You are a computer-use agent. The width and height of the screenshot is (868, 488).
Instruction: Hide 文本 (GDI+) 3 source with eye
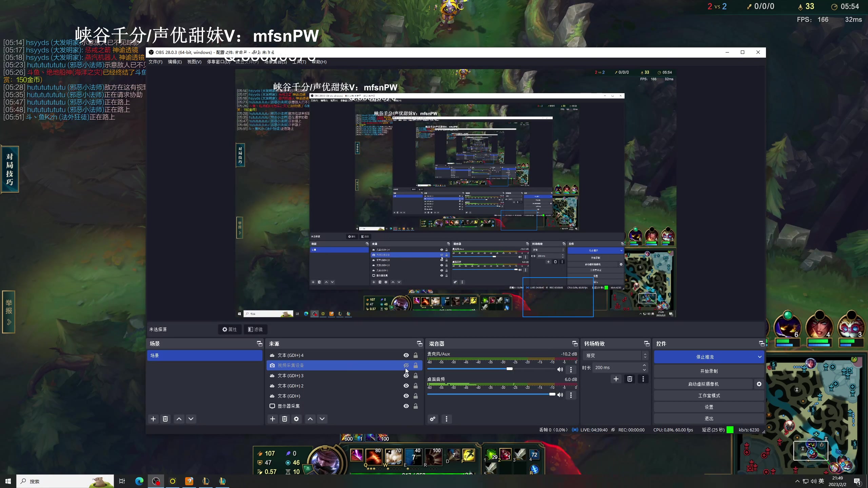point(406,375)
